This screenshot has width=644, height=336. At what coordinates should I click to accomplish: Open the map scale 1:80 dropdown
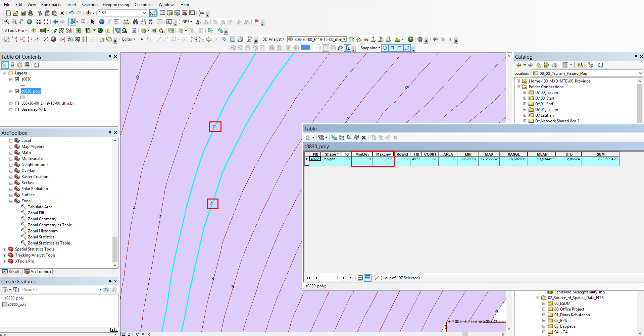tap(144, 13)
